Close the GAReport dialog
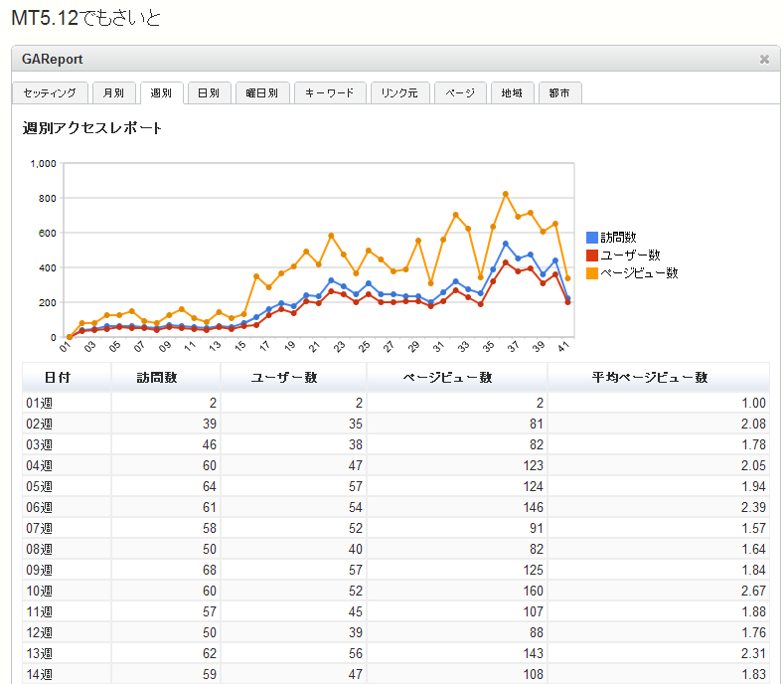 pos(764,60)
